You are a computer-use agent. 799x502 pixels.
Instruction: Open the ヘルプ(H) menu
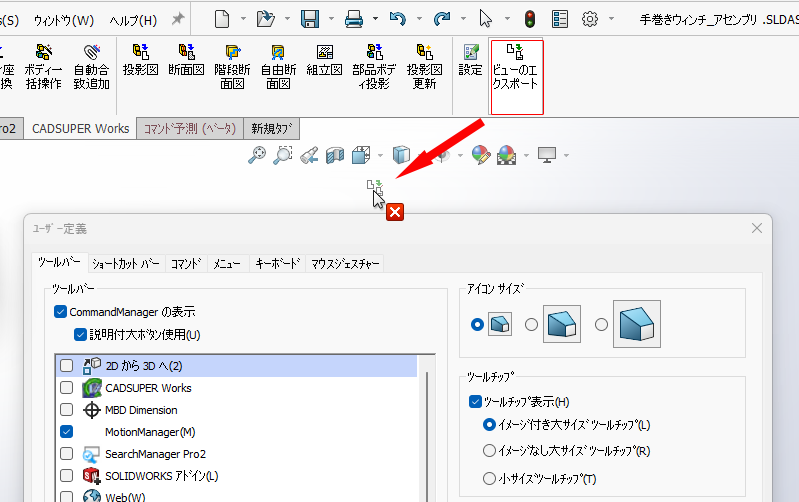pyautogui.click(x=133, y=21)
